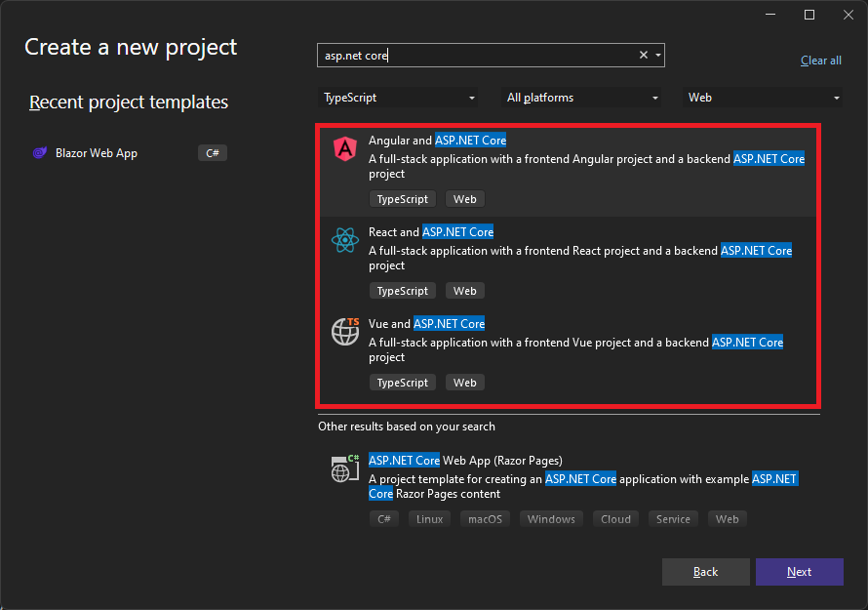Click the C# tag beside Blazor Web App

click(x=213, y=153)
